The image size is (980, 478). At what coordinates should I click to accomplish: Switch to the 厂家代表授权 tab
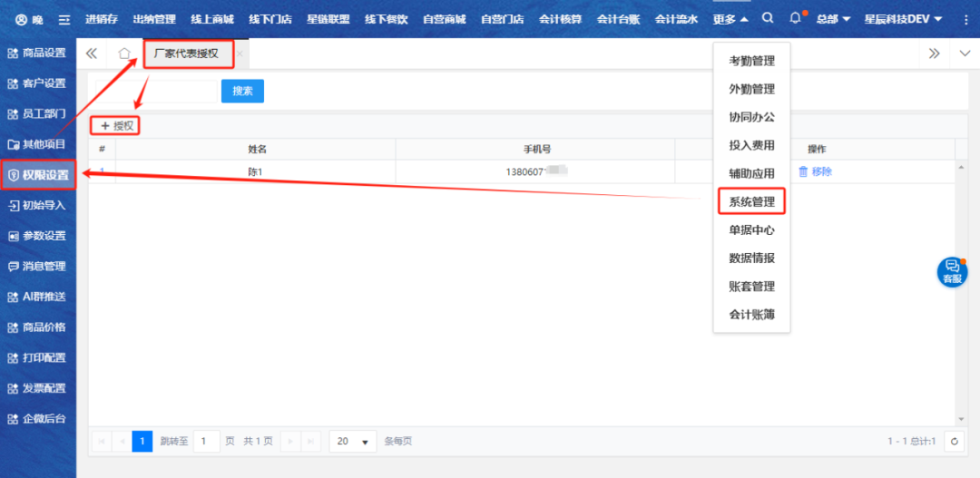point(186,54)
